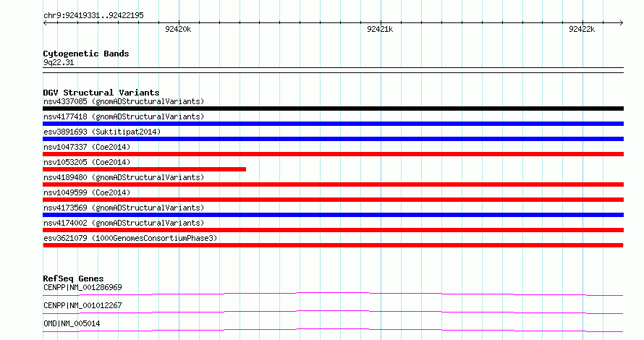Click the esv3891693 (Suktitipat2014) label

[x=102, y=132]
